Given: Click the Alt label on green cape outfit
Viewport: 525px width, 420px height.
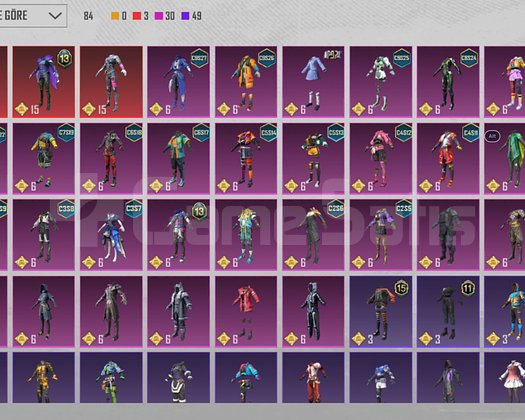Looking at the screenshot, I should click(492, 136).
